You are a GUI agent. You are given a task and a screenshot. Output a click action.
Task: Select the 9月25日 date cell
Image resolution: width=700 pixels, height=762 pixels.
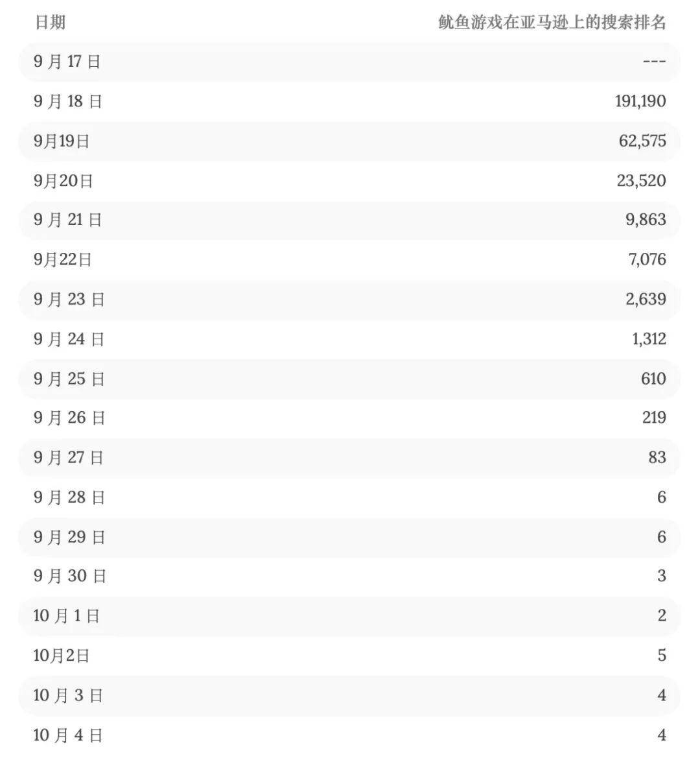click(x=69, y=379)
